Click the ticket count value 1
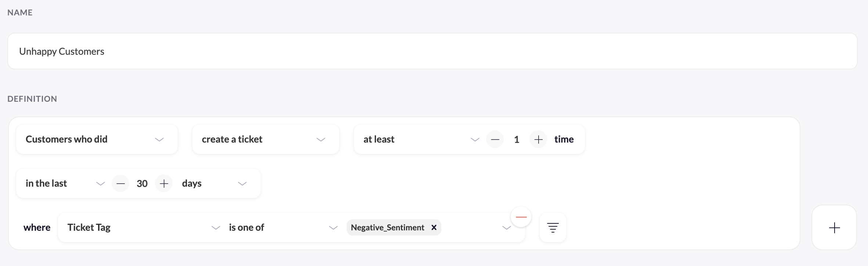 (517, 140)
